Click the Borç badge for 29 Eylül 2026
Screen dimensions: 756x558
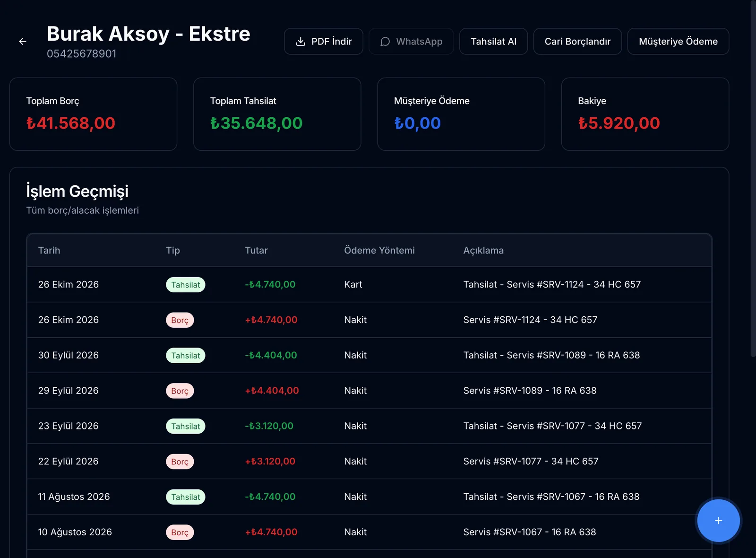click(180, 391)
